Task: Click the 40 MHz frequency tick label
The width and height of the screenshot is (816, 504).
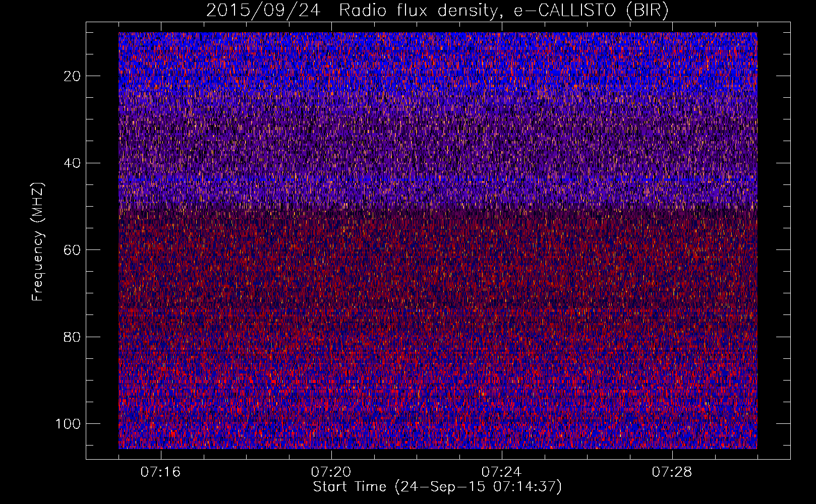Action: click(x=73, y=163)
